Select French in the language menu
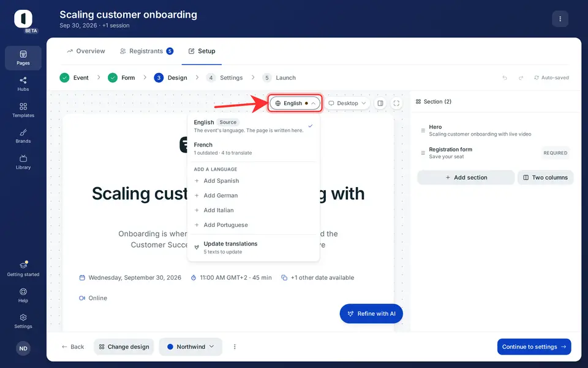This screenshot has height=368, width=588. point(254,148)
